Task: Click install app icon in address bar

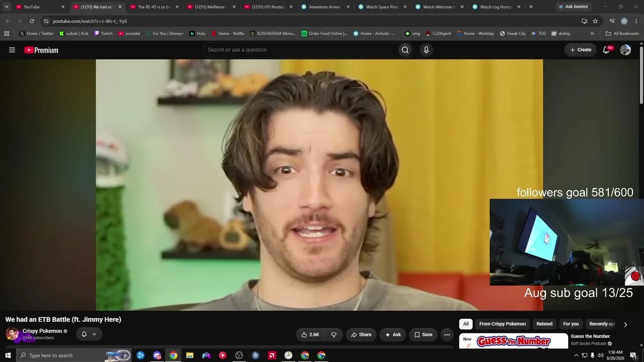Action: pyautogui.click(x=584, y=21)
